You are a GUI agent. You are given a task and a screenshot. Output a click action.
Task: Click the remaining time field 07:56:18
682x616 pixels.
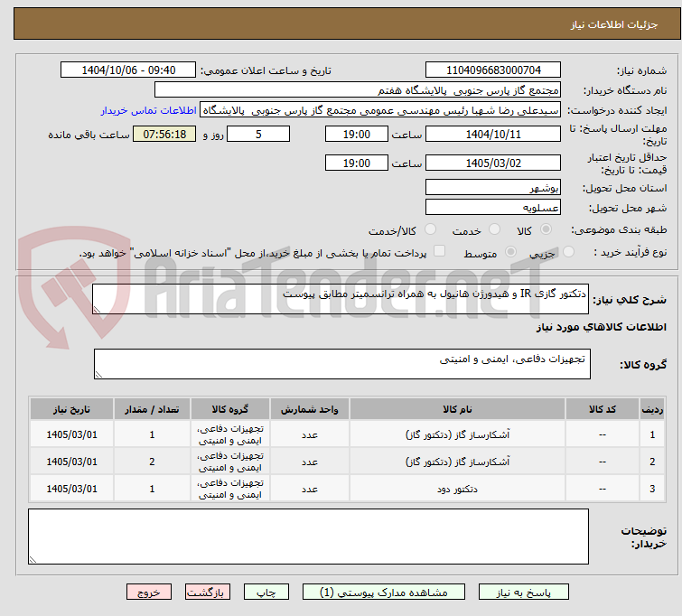(164, 134)
